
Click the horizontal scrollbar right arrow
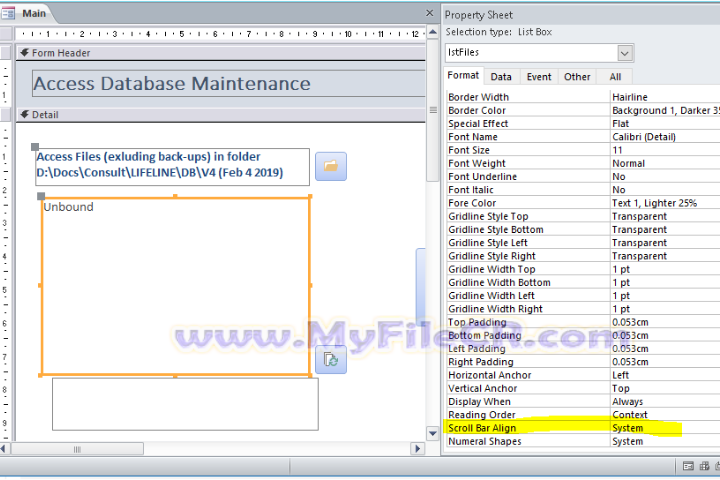[x=417, y=448]
